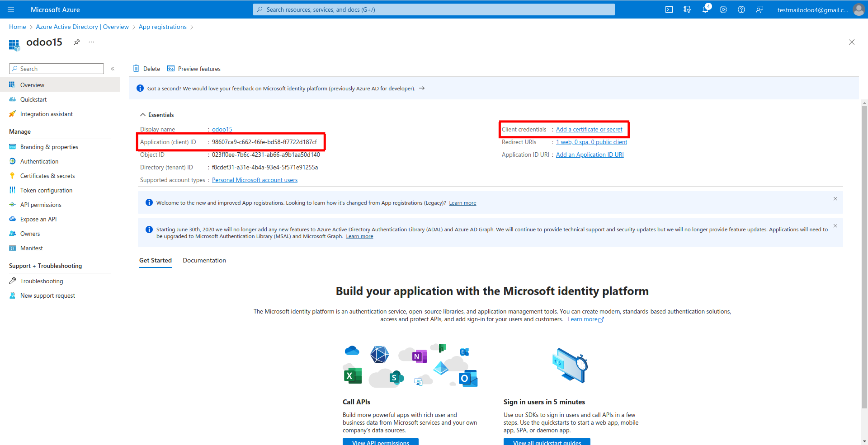The height and width of the screenshot is (445, 868).
Task: Dismiss the ADAL deprecation notice
Action: 835,226
